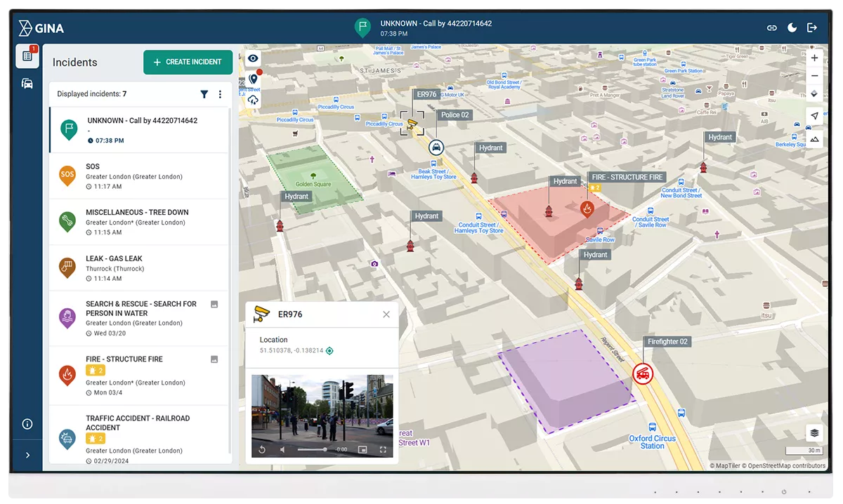
Task: Adjust the camera video volume slider
Action: (312, 449)
